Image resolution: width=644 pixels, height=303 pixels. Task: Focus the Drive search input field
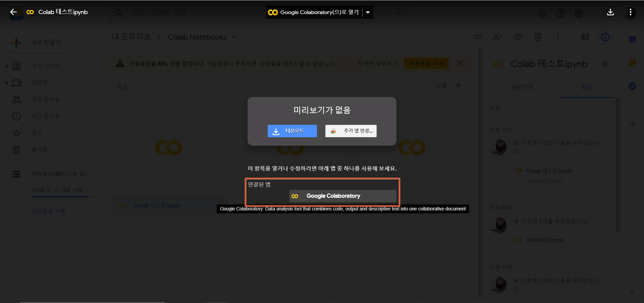point(258,13)
